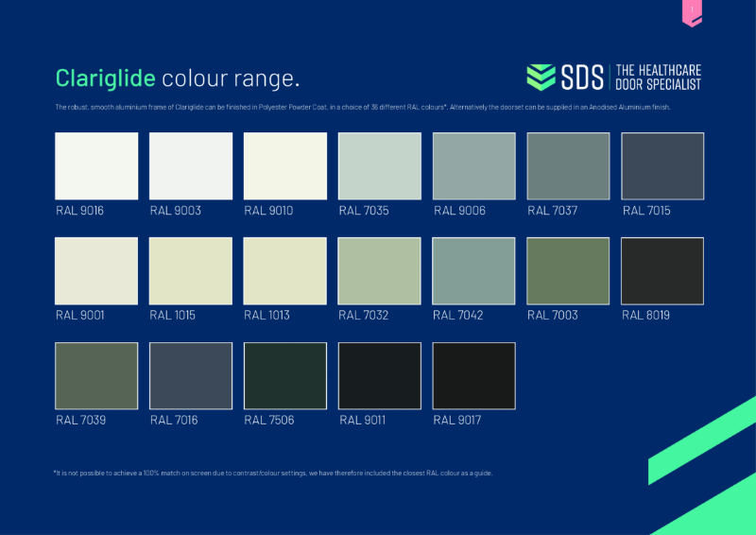Choose the RAL 8019 dark swatch

662,270
